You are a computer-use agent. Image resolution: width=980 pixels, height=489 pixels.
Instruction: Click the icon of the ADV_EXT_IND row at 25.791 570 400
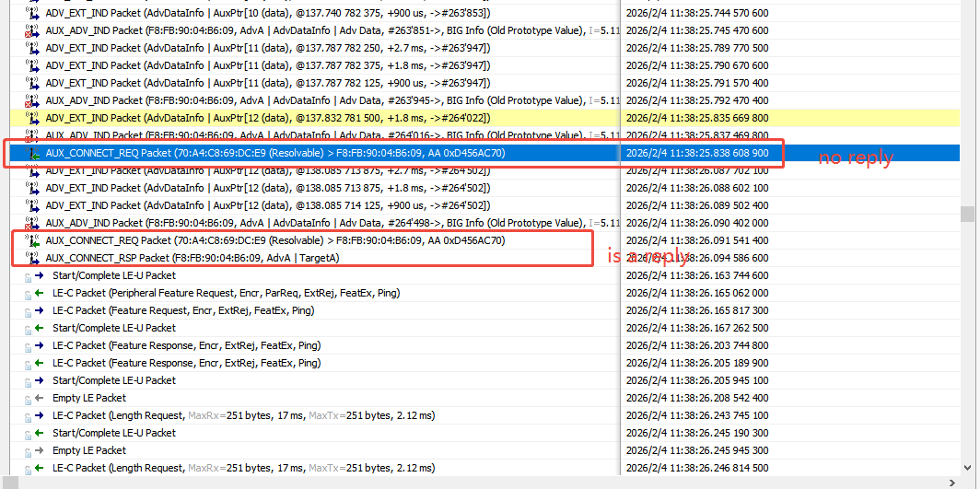pyautogui.click(x=32, y=83)
